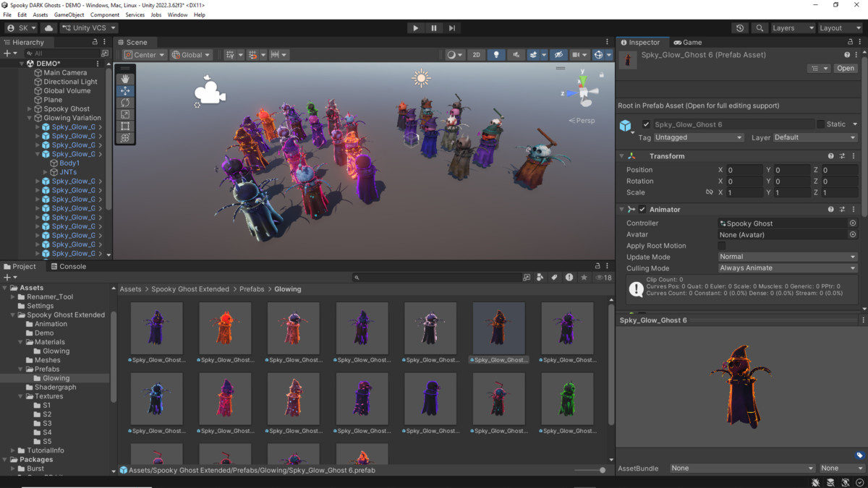
Task: Open the Center pivot dropdown
Action: point(144,55)
